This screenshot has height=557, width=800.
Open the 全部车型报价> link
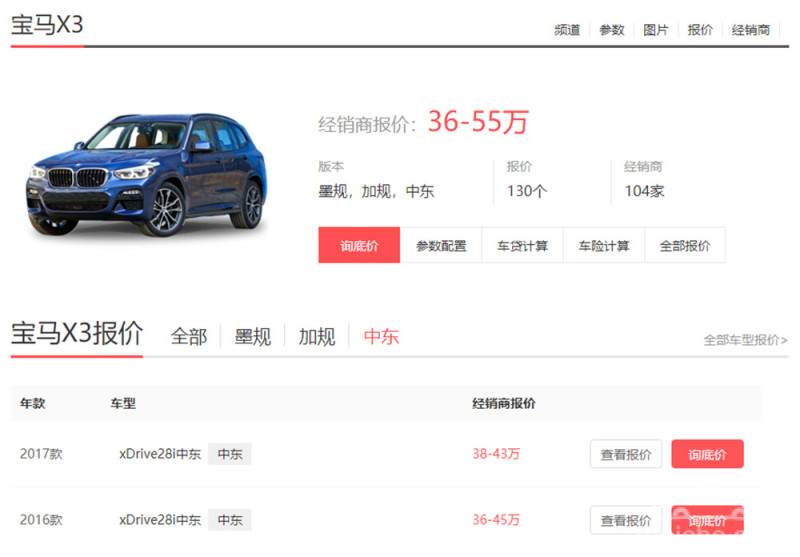click(x=745, y=340)
